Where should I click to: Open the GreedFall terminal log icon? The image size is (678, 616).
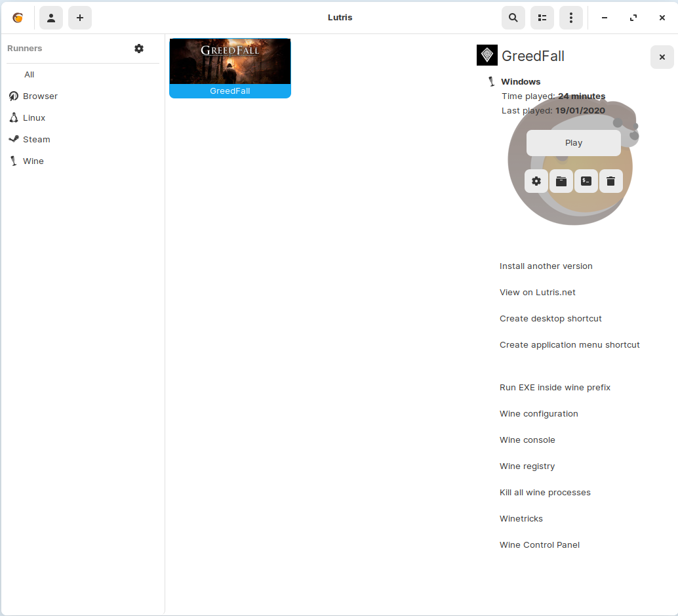click(586, 181)
